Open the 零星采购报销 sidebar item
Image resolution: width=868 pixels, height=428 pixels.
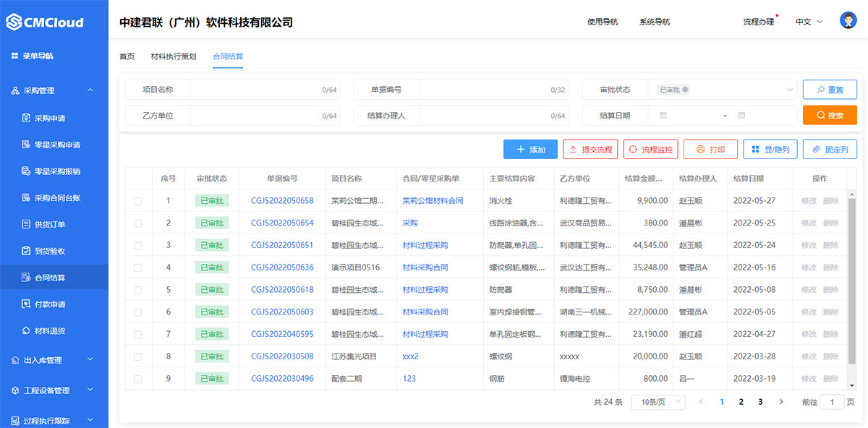point(57,171)
